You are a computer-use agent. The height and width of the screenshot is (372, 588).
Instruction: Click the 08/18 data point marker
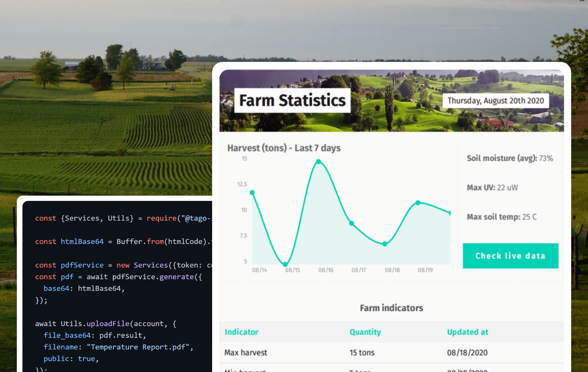[384, 243]
